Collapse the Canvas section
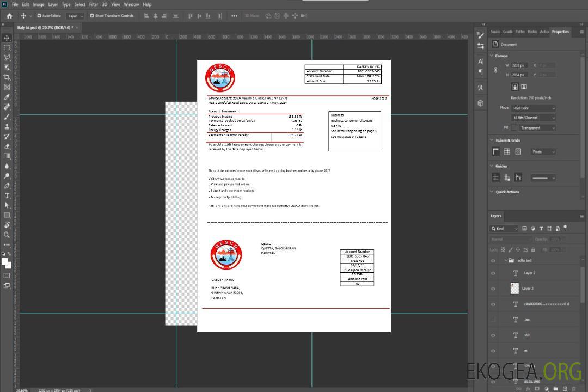 (492, 56)
